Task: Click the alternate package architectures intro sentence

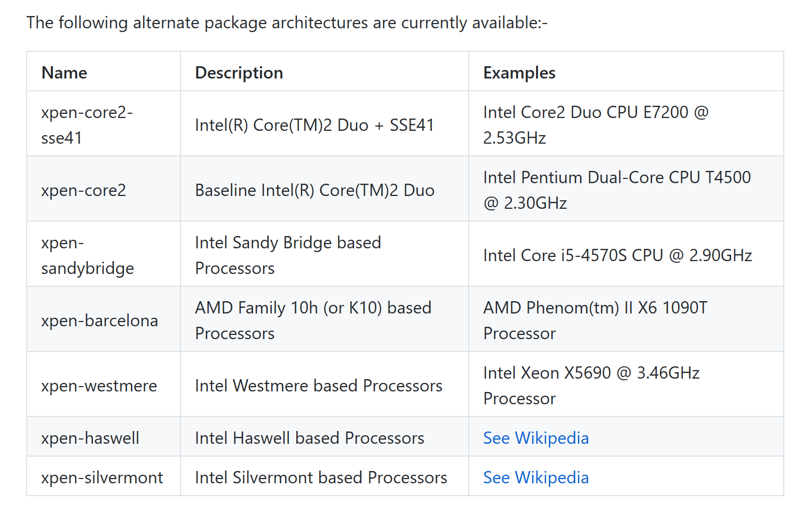Action: click(287, 22)
